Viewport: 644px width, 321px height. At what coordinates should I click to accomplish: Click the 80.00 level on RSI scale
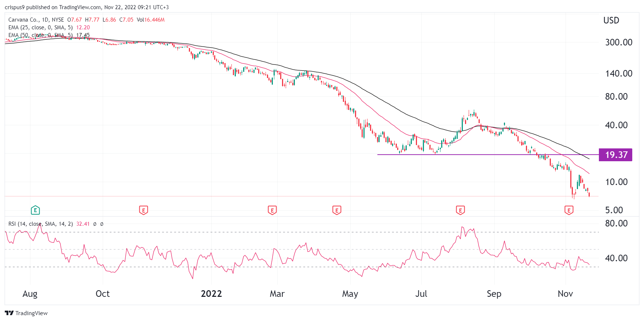(616, 223)
